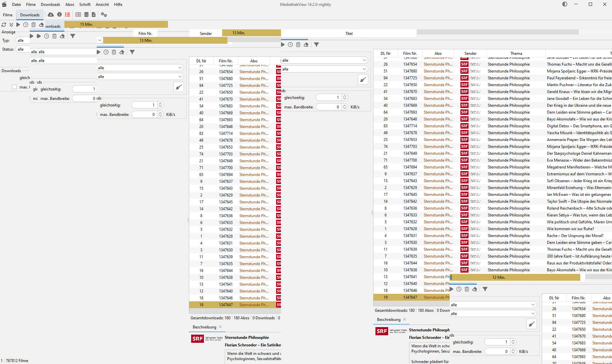Click the clock icon left of 15 Min. bar
Screen dimensions: 612x364
click(26, 24)
